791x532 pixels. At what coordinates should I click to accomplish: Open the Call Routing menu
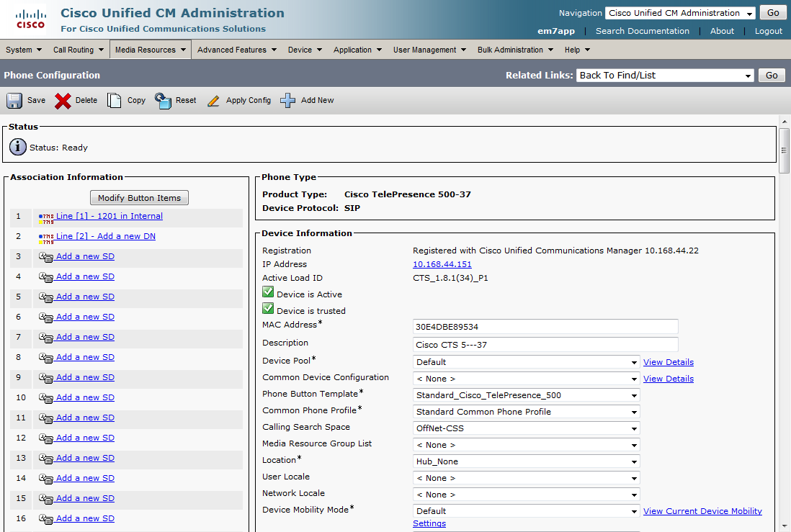click(x=79, y=50)
